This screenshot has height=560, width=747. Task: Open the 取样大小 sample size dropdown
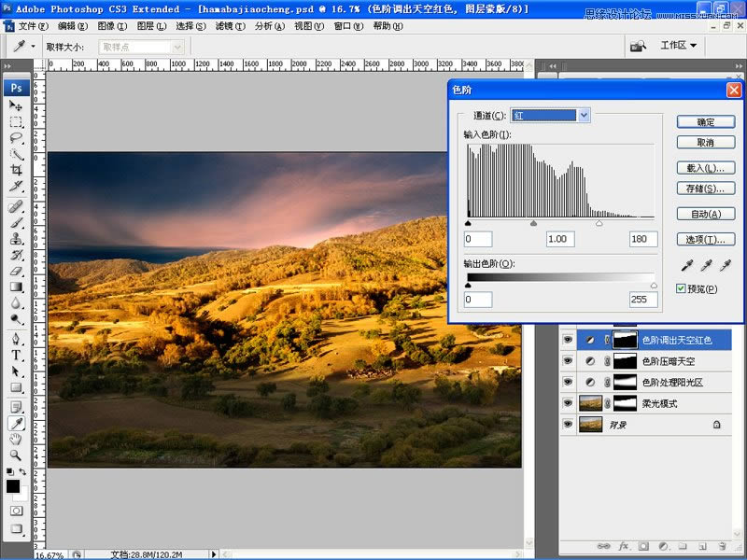141,46
